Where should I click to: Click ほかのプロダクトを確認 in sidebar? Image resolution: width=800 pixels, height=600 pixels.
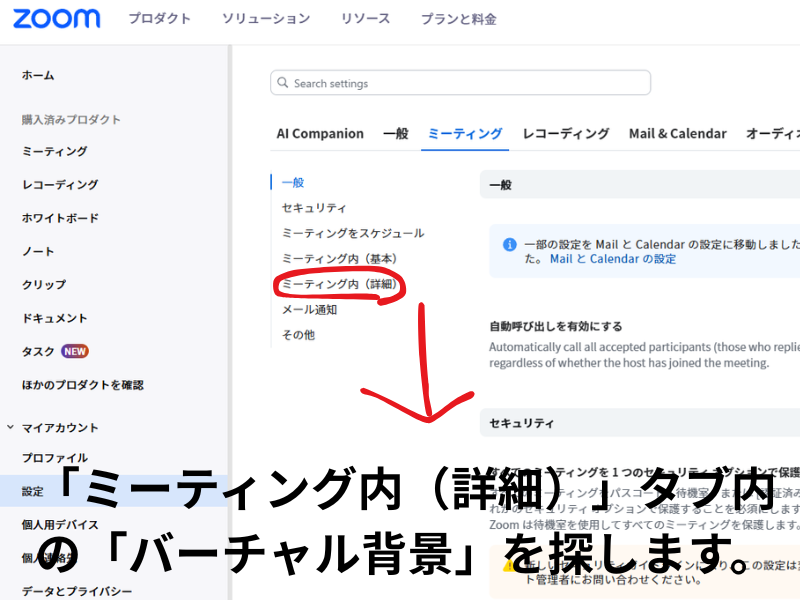[83, 385]
